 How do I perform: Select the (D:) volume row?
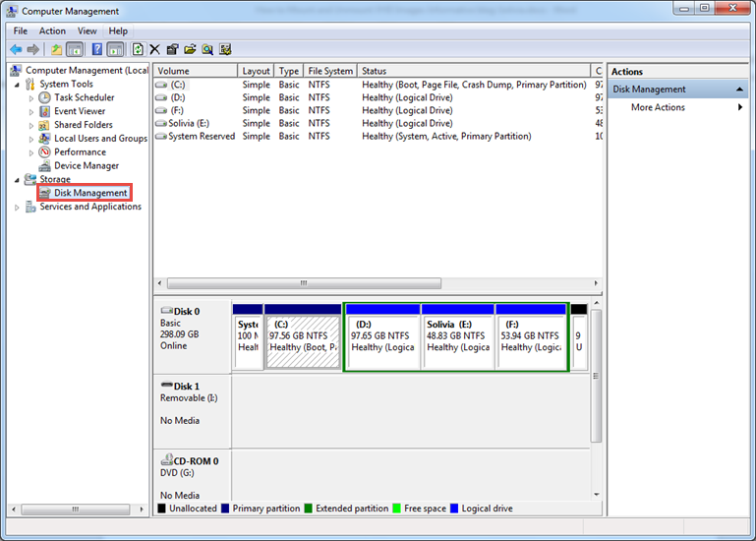[378, 97]
